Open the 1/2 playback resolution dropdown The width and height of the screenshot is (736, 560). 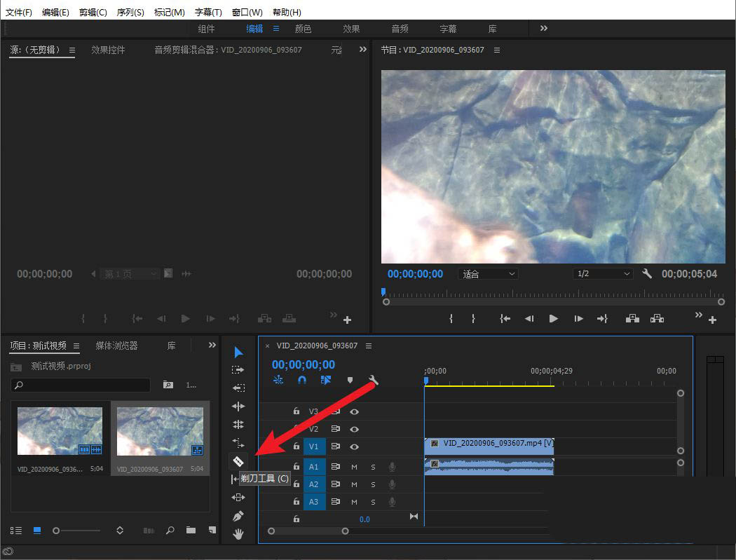click(x=602, y=274)
